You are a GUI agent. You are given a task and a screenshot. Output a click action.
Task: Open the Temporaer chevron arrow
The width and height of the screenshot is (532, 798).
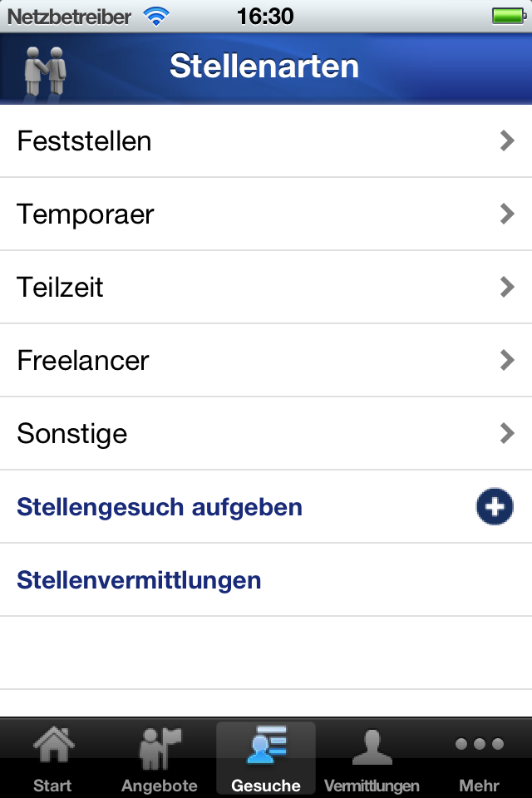(x=506, y=214)
